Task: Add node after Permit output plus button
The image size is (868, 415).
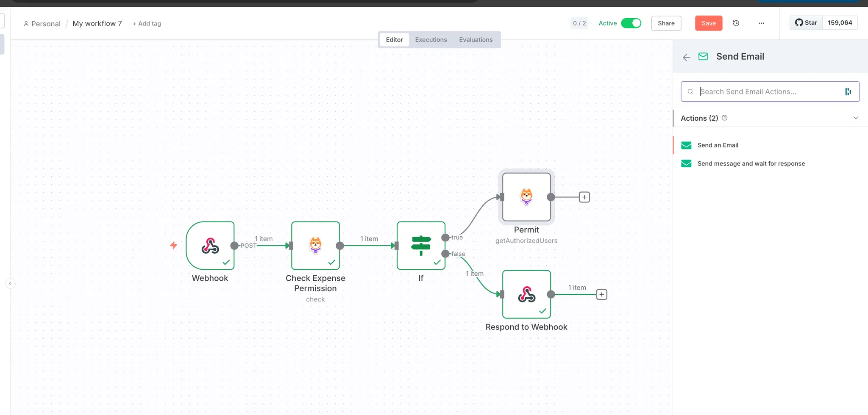Action: (x=584, y=197)
